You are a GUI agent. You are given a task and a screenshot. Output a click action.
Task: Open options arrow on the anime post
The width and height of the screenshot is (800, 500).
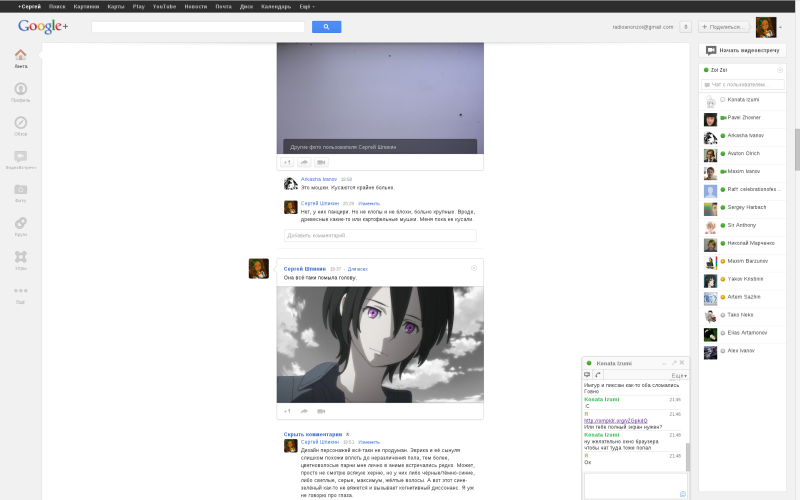pyautogui.click(x=473, y=268)
